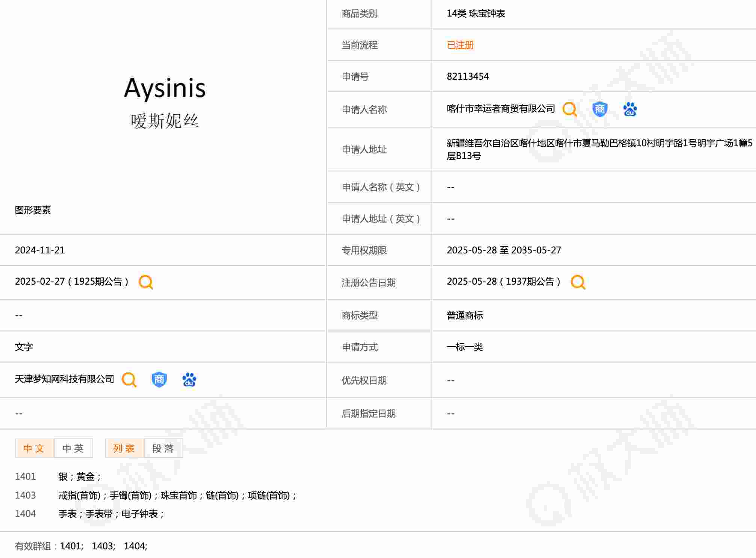
Task: Click the 2025-02-27 (1925期公告) text
Action: [71, 282]
